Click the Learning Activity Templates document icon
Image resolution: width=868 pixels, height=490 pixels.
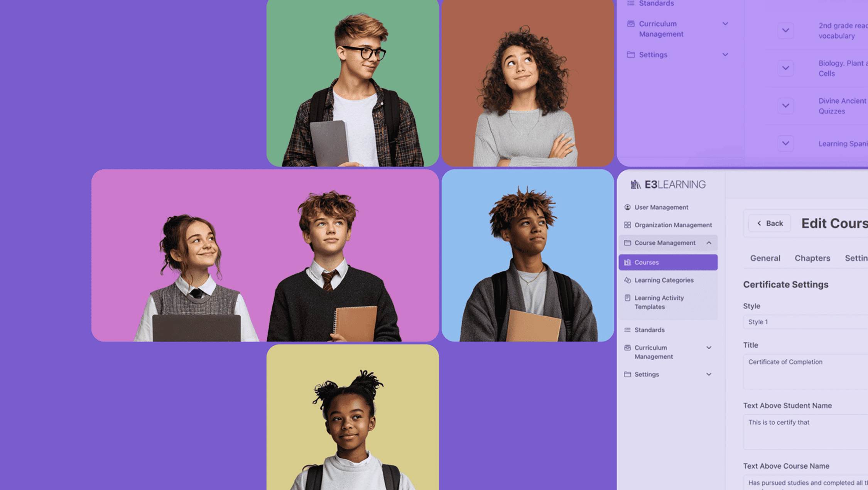(x=628, y=298)
